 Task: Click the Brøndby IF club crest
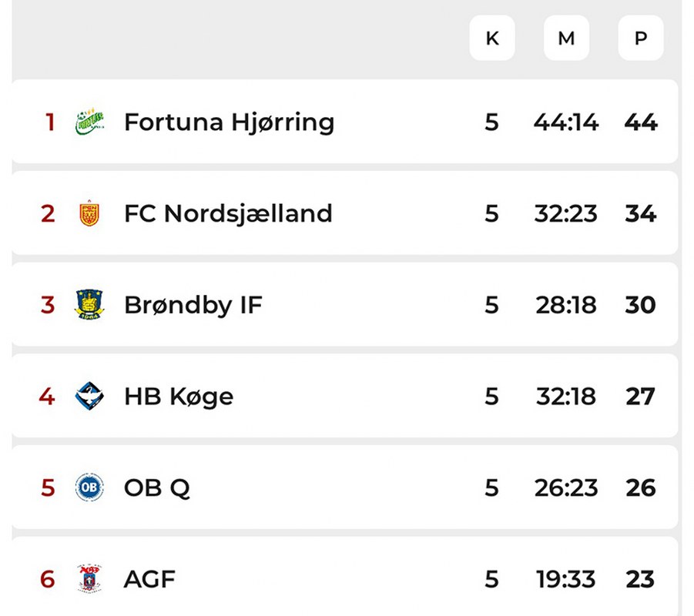[x=89, y=305]
